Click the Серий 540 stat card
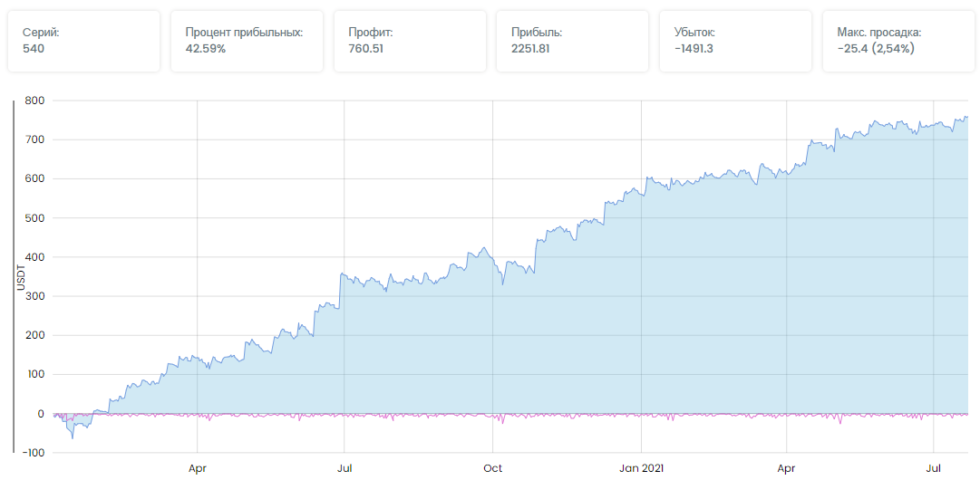The width and height of the screenshot is (980, 480). click(83, 41)
